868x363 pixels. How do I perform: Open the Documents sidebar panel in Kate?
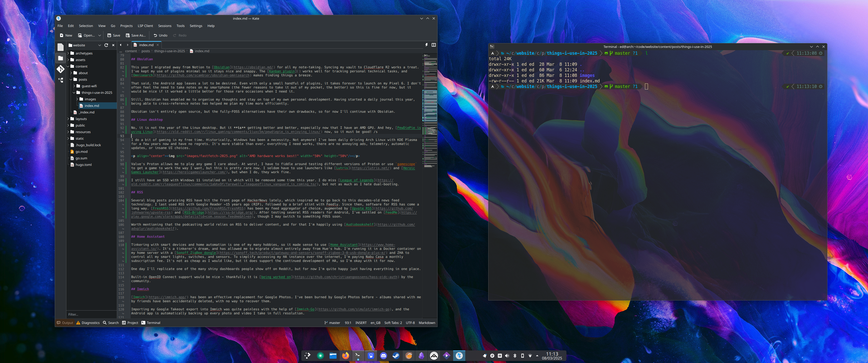(x=61, y=47)
